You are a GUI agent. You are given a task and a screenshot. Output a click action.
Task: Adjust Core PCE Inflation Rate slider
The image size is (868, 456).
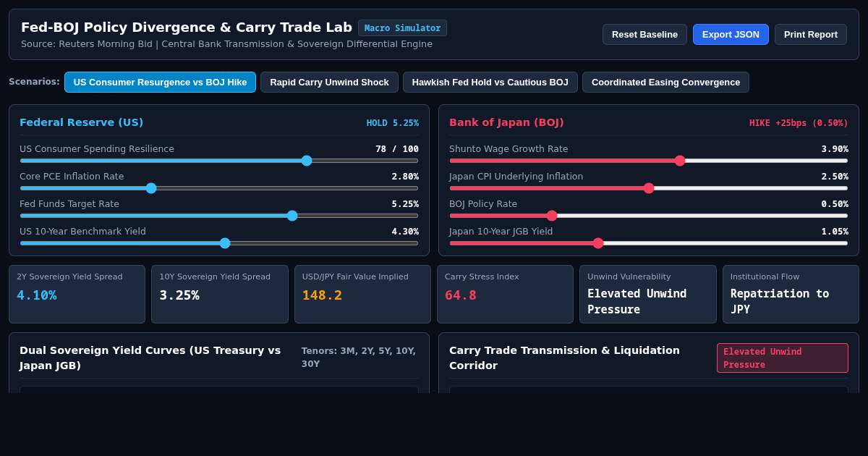(x=219, y=188)
